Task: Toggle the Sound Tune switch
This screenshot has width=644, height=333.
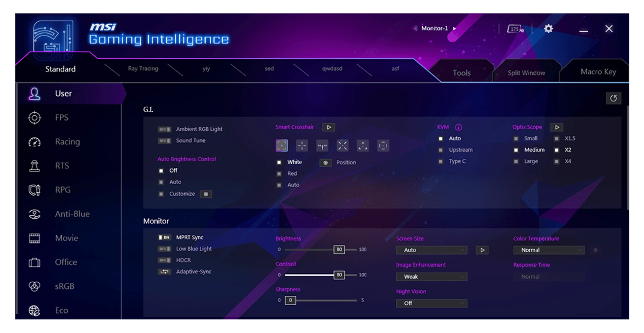Action: tap(164, 141)
